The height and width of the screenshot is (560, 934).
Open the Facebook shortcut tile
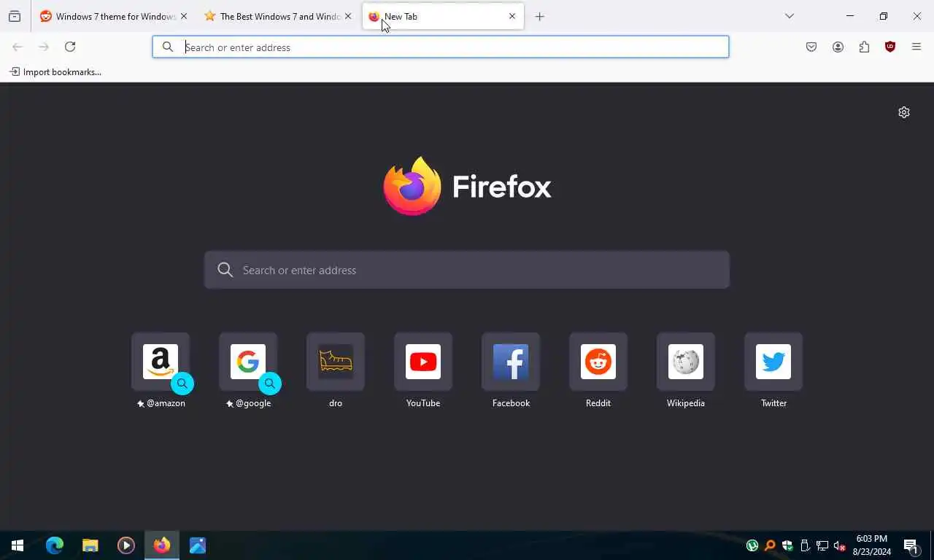tap(511, 362)
